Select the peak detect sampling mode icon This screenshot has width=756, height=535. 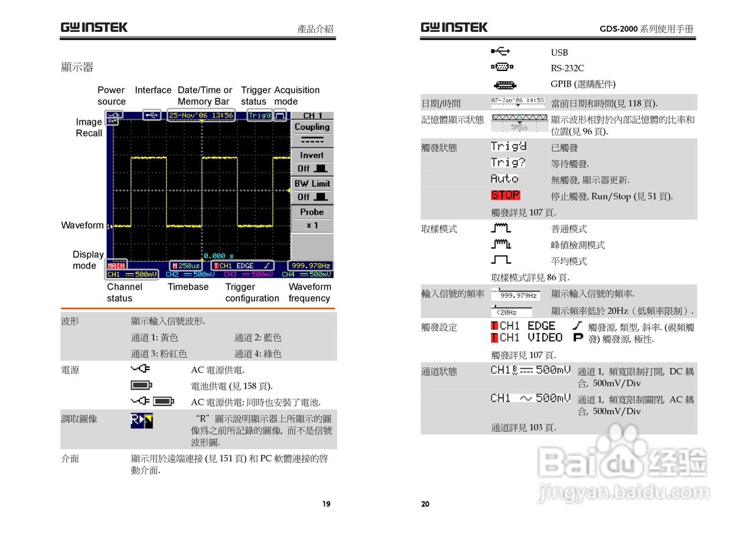pos(500,244)
